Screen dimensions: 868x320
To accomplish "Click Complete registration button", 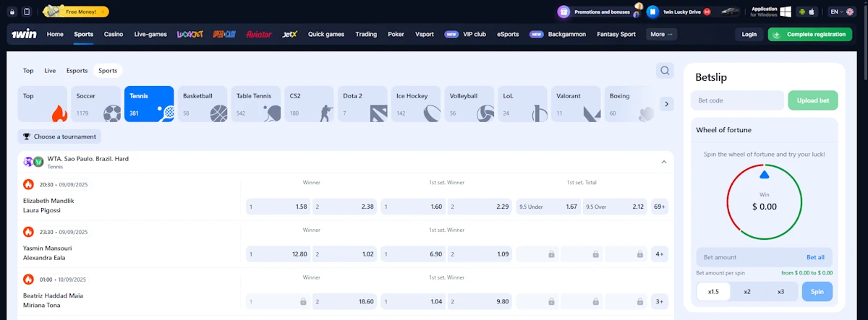I will click(810, 34).
